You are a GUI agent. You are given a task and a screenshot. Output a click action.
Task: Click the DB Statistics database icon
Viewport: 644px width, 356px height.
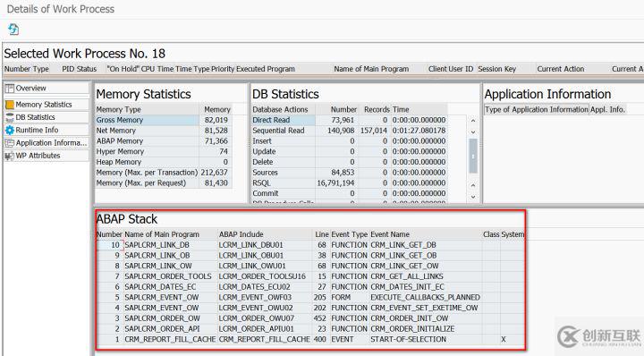pos(10,117)
